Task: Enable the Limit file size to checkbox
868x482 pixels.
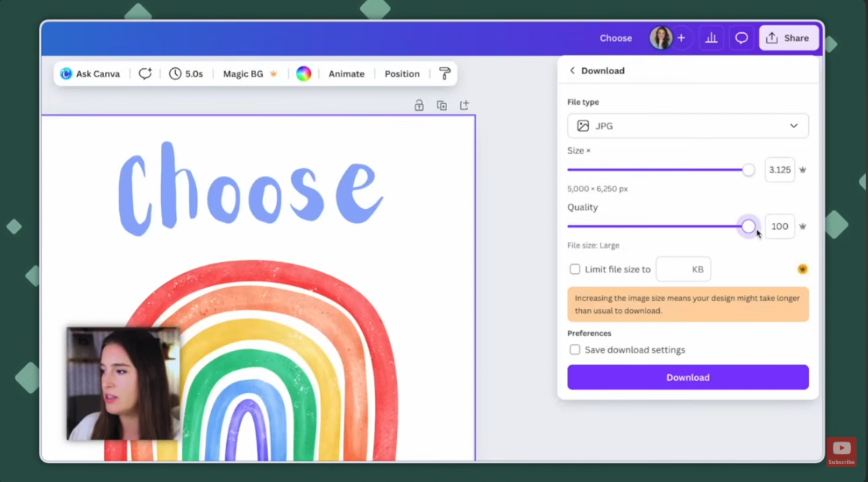Action: click(574, 269)
